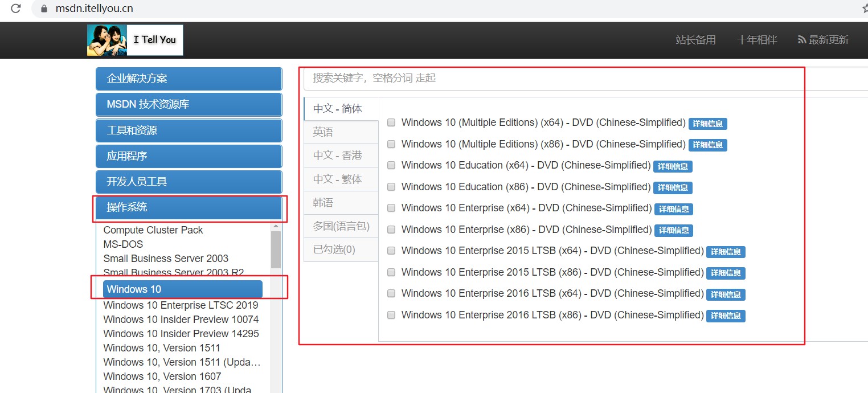
Task: Open 详细信息 for Enterprise (x64)
Action: (x=674, y=209)
